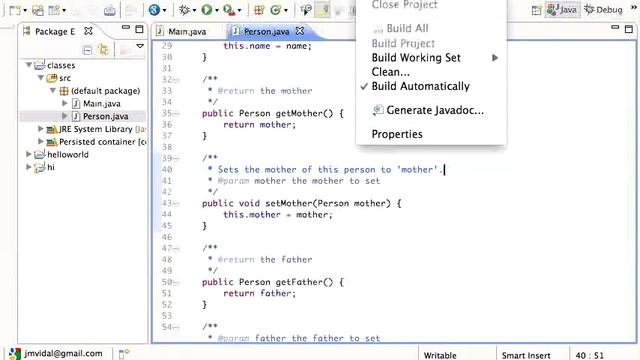Fold the getMother method at line 35
The width and height of the screenshot is (640, 360).
(x=176, y=113)
